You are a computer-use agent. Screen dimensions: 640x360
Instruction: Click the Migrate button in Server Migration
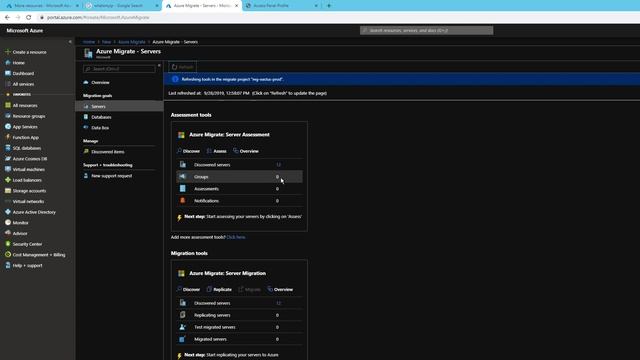click(249, 289)
